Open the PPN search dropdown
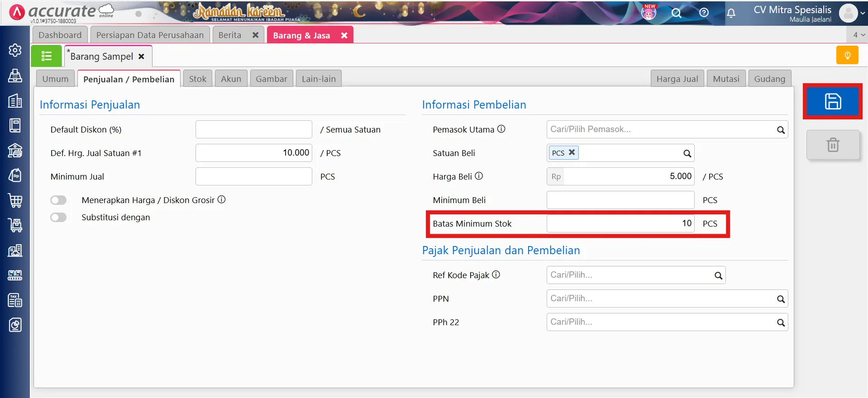This screenshot has height=398, width=868. tap(781, 299)
